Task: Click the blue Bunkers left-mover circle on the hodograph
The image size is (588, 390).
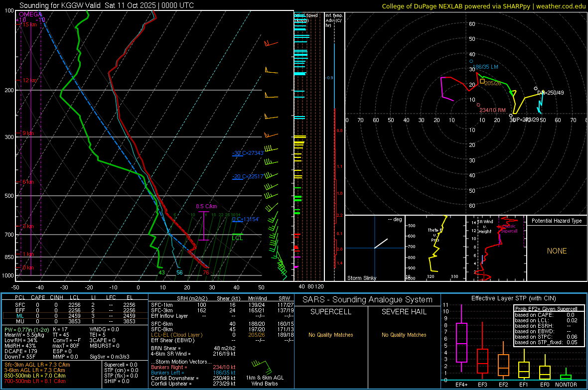Action: tap(471, 61)
